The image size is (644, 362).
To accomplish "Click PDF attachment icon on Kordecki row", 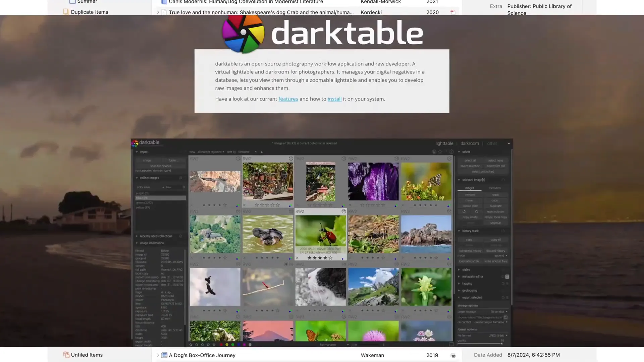I will tap(453, 12).
